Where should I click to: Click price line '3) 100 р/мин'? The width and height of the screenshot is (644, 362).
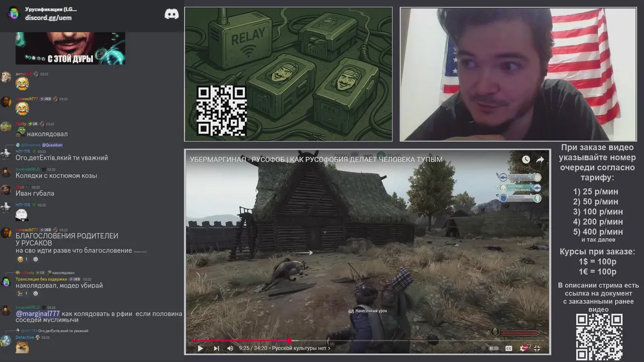598,212
